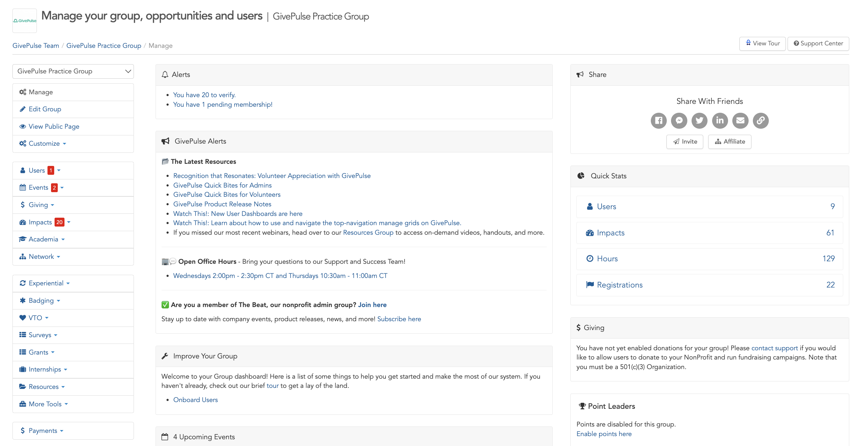The image size is (868, 446).
Task: Open the GivePulse Practice Group selector dropdown
Action: coord(73,71)
